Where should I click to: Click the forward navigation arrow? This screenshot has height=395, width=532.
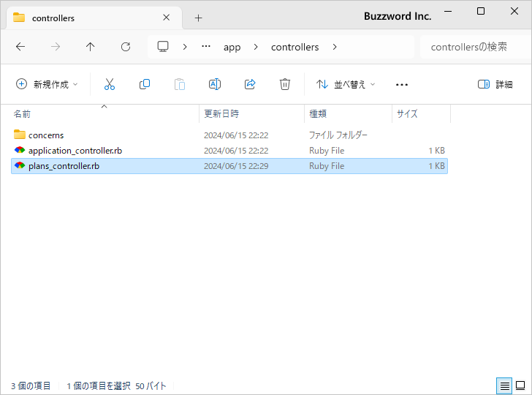[56, 47]
